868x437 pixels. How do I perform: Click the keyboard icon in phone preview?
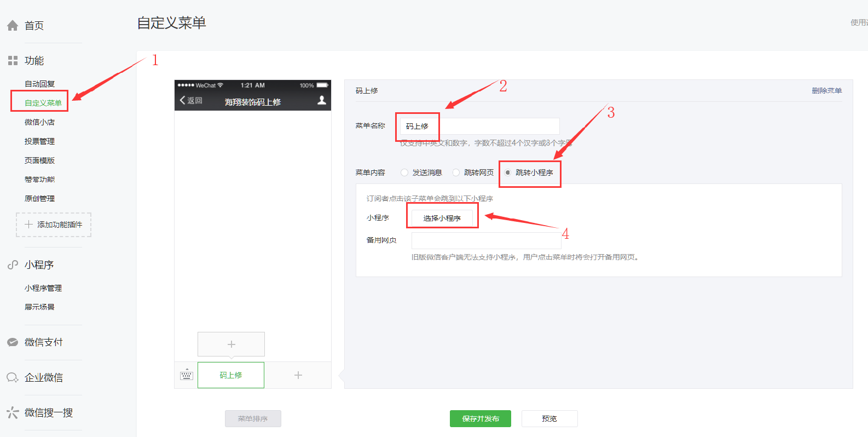tap(187, 375)
